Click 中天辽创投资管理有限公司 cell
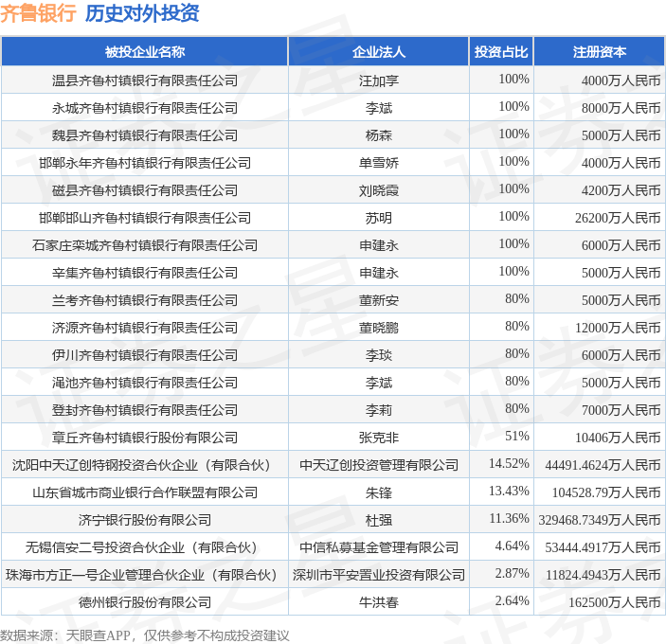666x644 pixels. coord(378,465)
